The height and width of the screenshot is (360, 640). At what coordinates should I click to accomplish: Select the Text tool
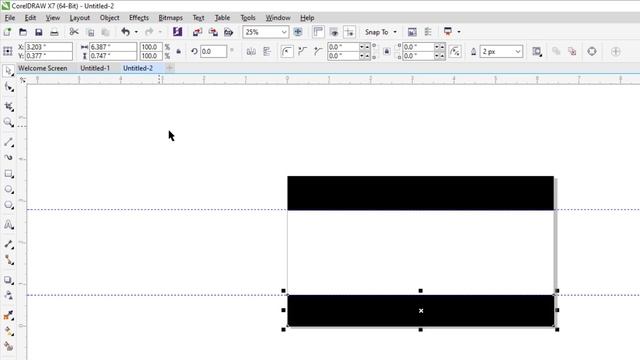click(x=9, y=224)
